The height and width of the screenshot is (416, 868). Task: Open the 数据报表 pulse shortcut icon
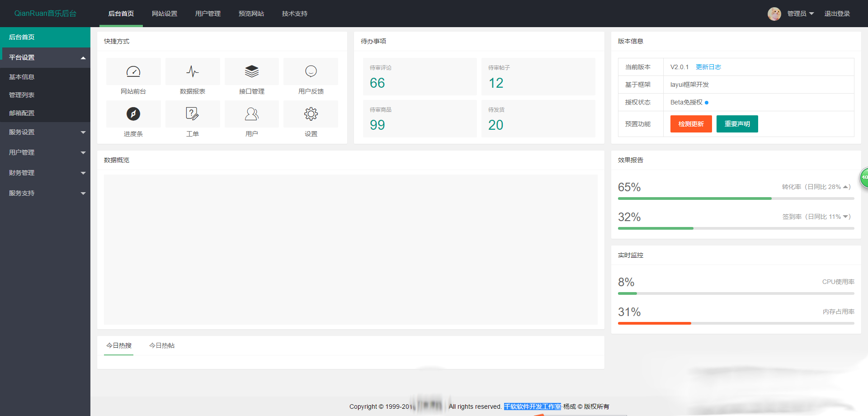pyautogui.click(x=193, y=71)
